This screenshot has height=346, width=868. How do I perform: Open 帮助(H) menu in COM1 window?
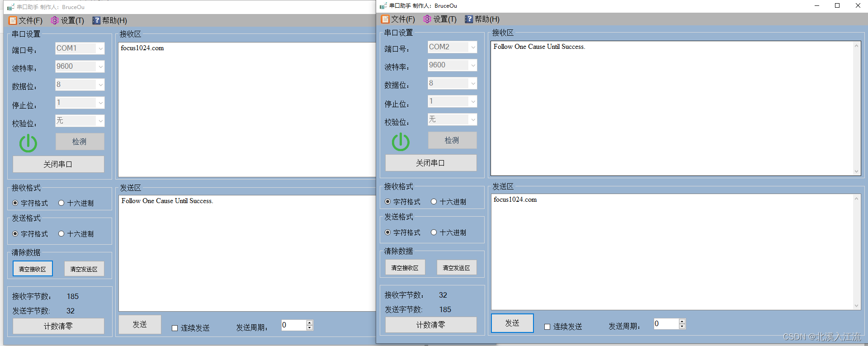tap(109, 20)
